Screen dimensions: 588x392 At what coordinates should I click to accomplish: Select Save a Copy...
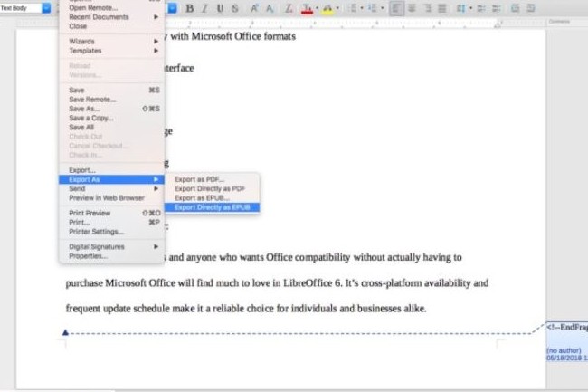tap(112, 119)
